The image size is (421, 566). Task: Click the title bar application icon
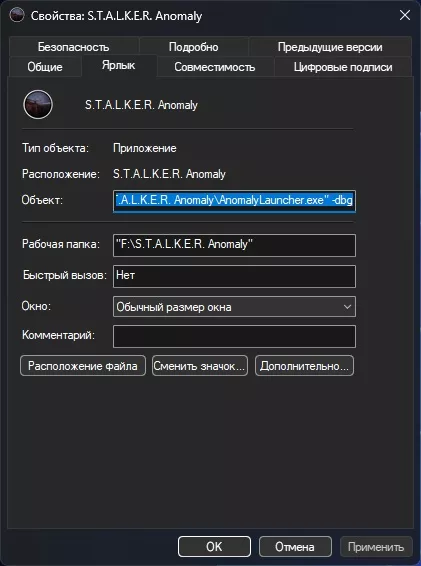point(17,16)
